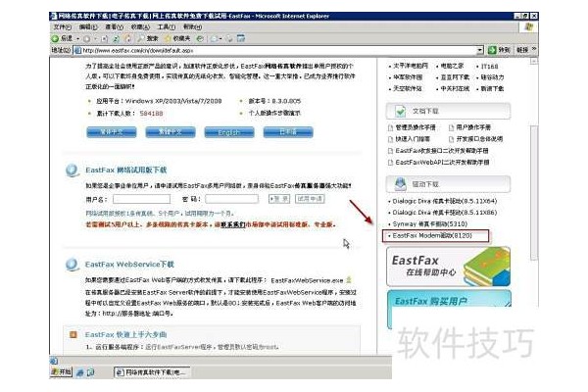The height and width of the screenshot is (392, 588).
Task: Open the 编辑(E) Edit menu
Action: [88, 27]
